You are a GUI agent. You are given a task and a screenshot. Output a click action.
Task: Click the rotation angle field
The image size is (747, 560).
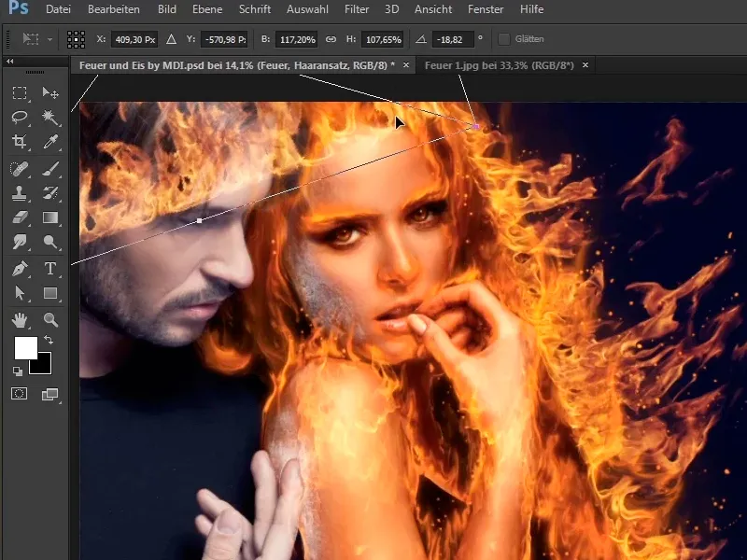coord(453,39)
